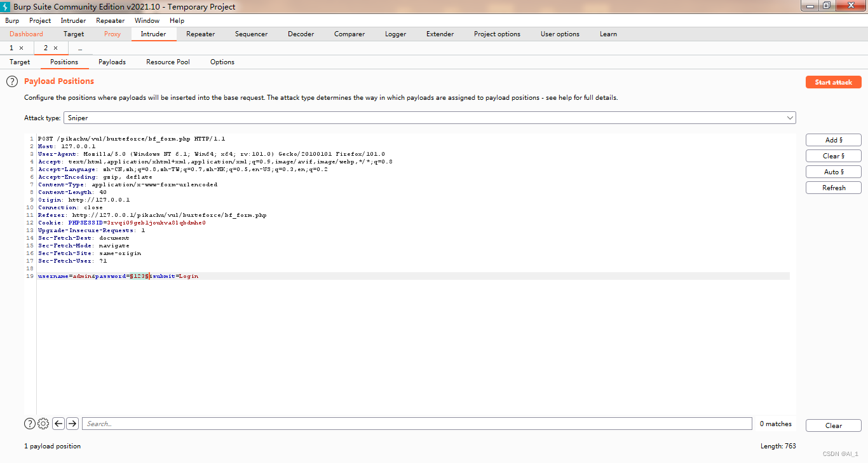Image resolution: width=868 pixels, height=463 pixels.
Task: Open the Intruder Target sub-tab
Action: pos(20,62)
